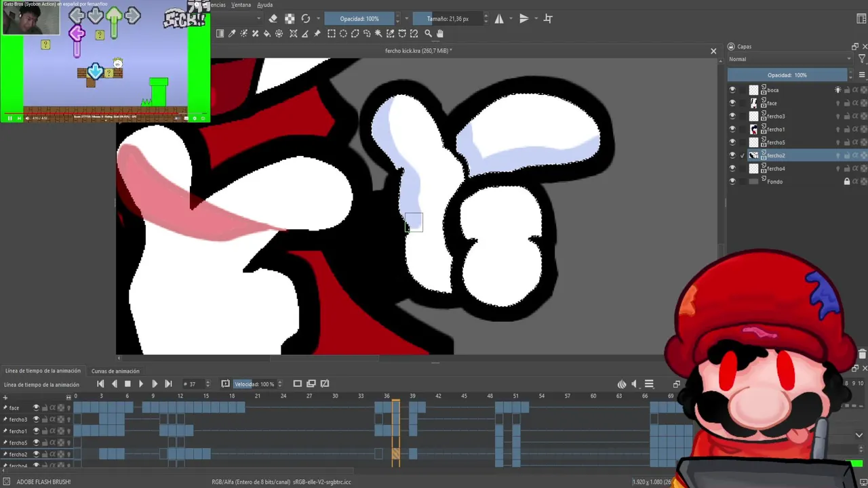
Task: Select the Contiguous Selection magic wand
Action: coord(378,33)
